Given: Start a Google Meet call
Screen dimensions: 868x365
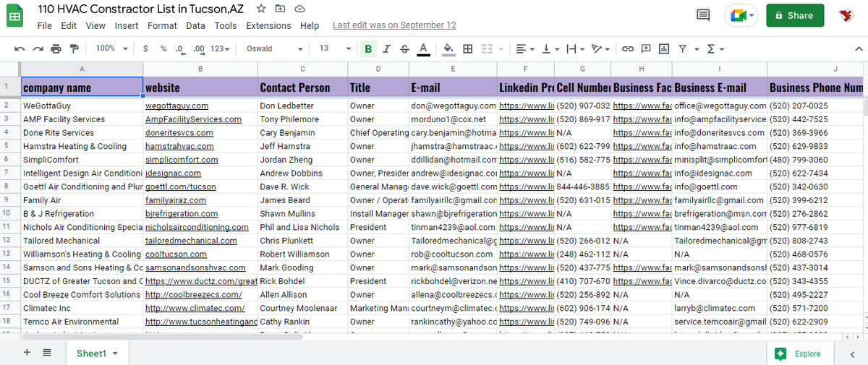Looking at the screenshot, I should click(741, 15).
